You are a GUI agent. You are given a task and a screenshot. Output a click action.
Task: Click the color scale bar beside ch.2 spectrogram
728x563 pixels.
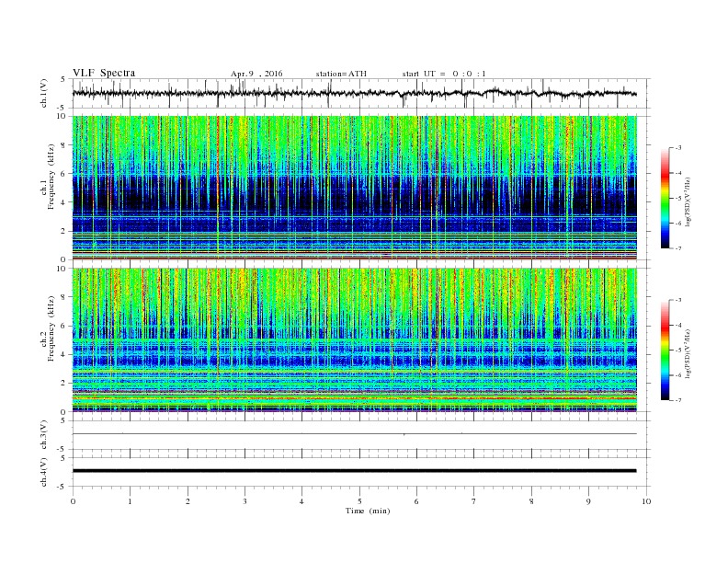(x=665, y=350)
